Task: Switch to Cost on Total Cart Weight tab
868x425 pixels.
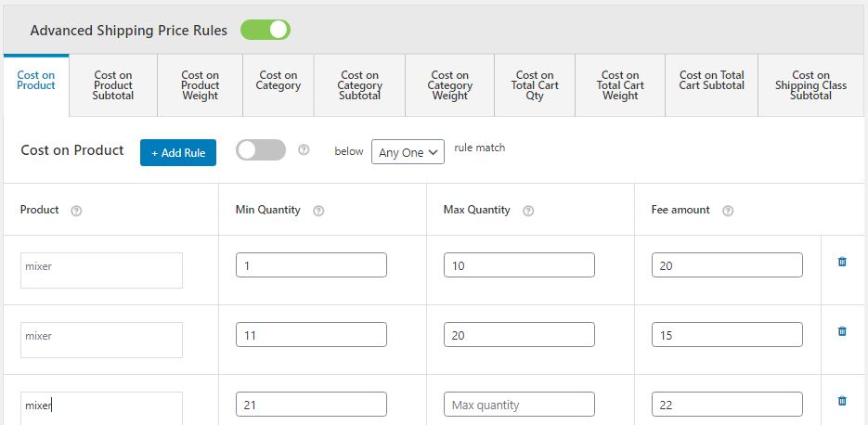Action: 620,85
